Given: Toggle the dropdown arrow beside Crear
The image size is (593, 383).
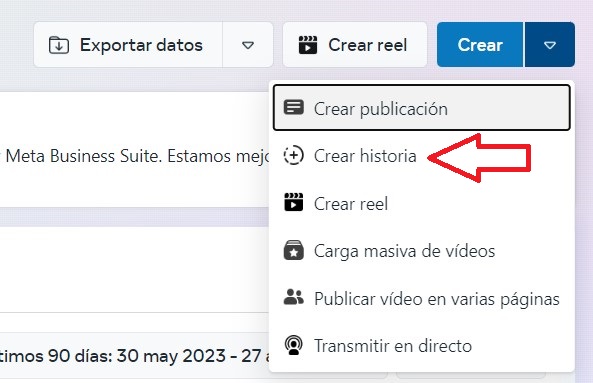Looking at the screenshot, I should (x=550, y=45).
